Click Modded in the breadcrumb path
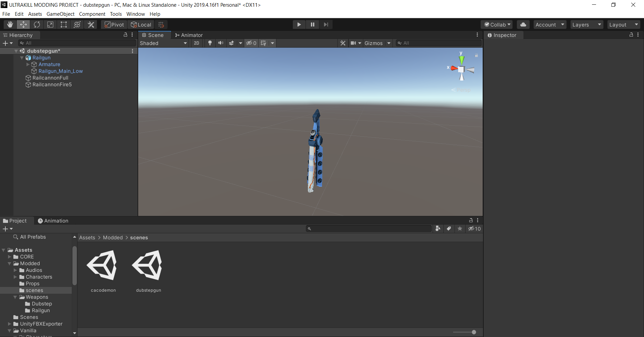This screenshot has width=644, height=337. (113, 238)
